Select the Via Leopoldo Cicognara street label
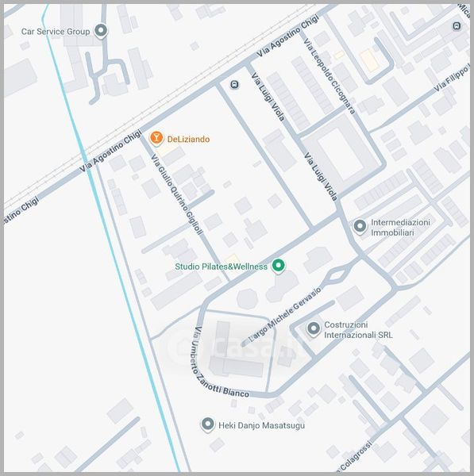Image resolution: width=474 pixels, height=476 pixels. [329, 76]
